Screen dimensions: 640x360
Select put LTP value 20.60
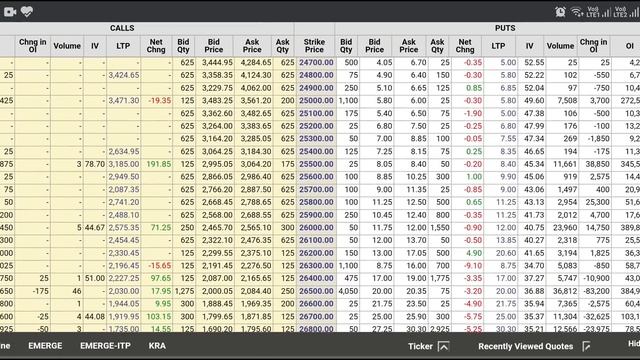(x=506, y=253)
